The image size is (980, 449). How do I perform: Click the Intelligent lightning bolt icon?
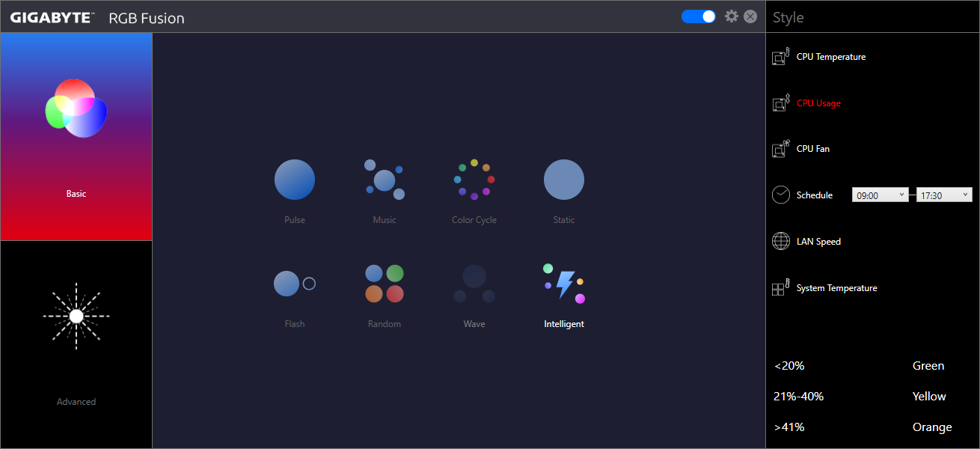pos(564,284)
